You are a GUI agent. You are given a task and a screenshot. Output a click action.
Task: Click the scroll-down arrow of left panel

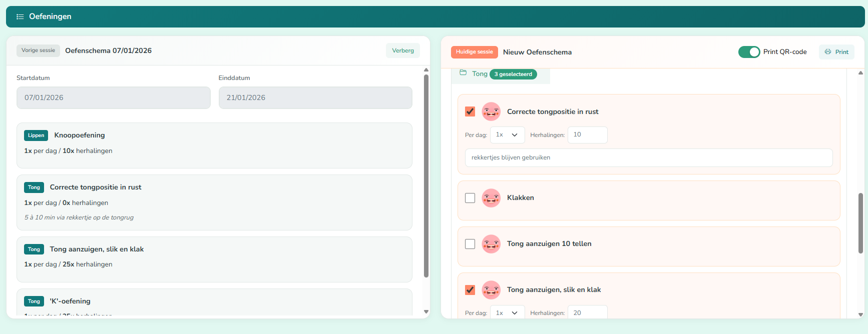tap(426, 311)
